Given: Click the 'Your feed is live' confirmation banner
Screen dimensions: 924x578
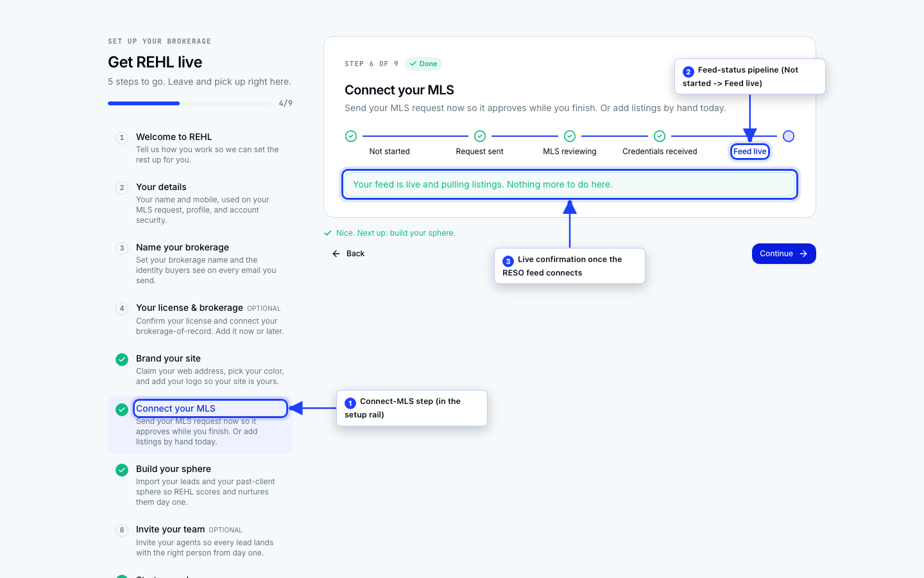Looking at the screenshot, I should tap(570, 184).
